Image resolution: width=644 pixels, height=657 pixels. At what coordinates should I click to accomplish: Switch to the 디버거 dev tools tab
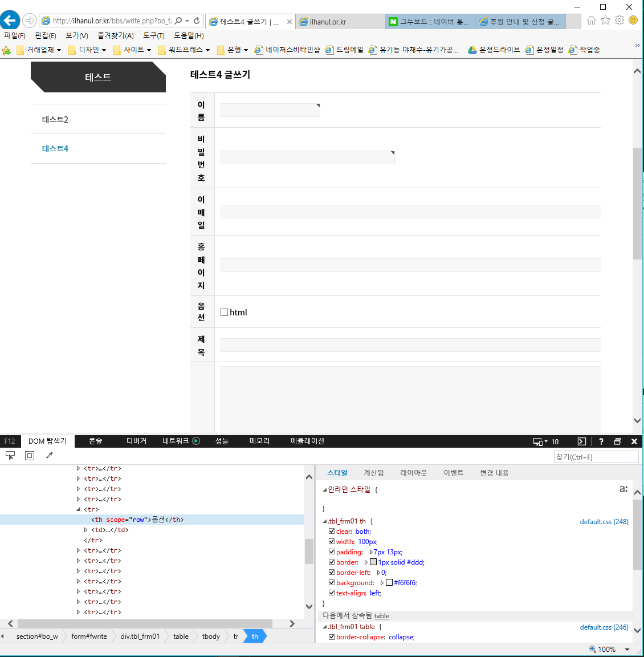[x=137, y=441]
